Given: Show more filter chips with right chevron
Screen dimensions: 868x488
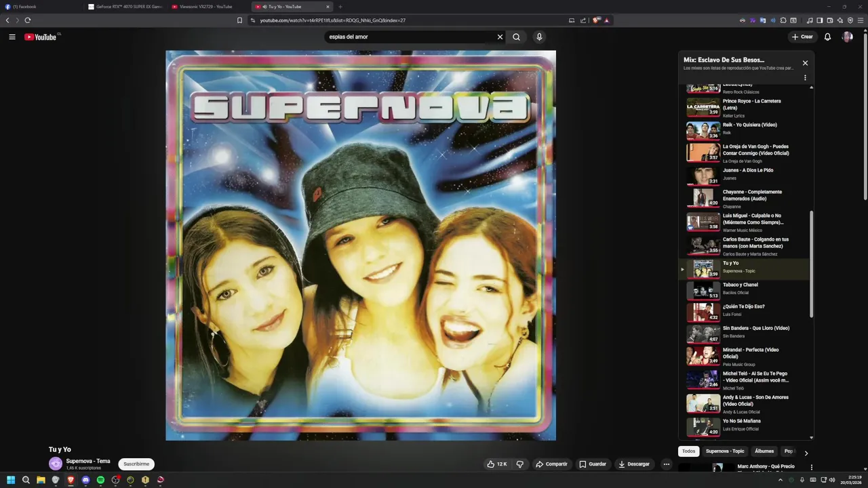Looking at the screenshot, I should tap(806, 453).
